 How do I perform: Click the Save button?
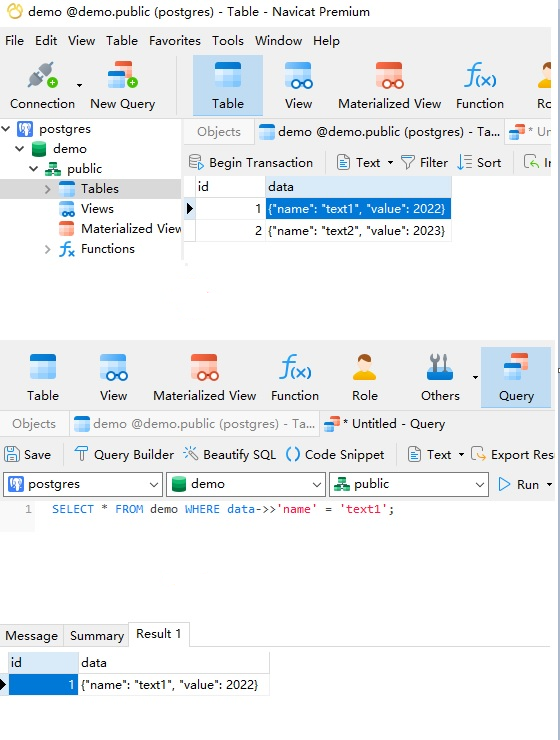pos(27,454)
